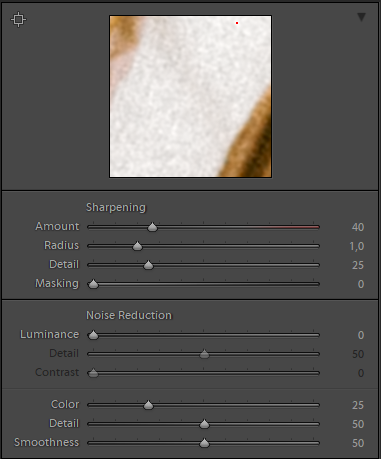Screen dimensions: 381x459
Task: Click the detail preview thumbnail
Action: pos(190,96)
